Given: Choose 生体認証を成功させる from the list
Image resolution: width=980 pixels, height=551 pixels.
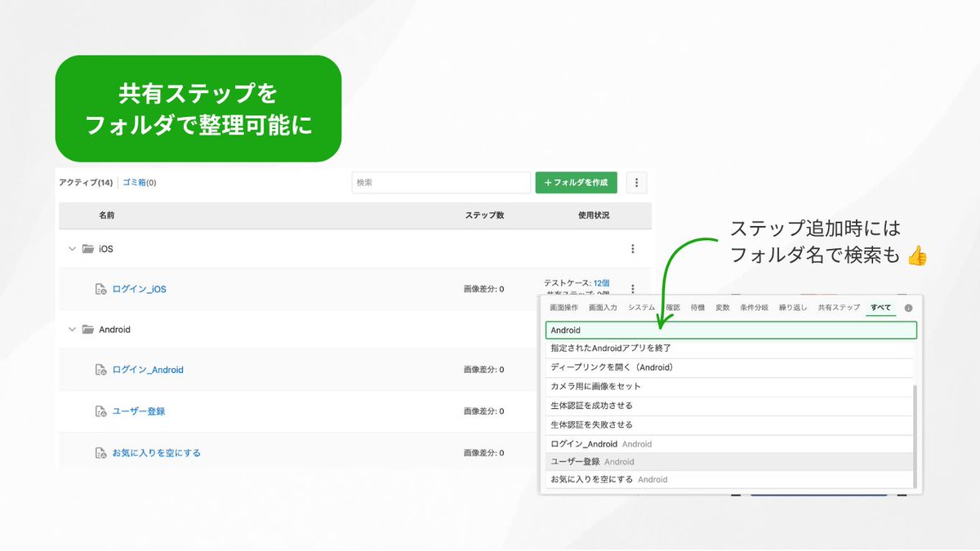Looking at the screenshot, I should coord(728,406).
